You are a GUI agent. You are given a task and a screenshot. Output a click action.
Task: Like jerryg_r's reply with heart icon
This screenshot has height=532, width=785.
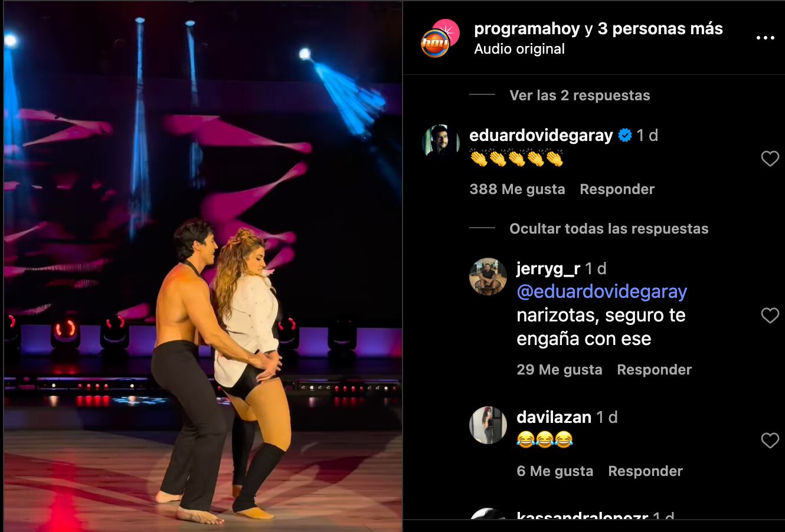point(770,316)
